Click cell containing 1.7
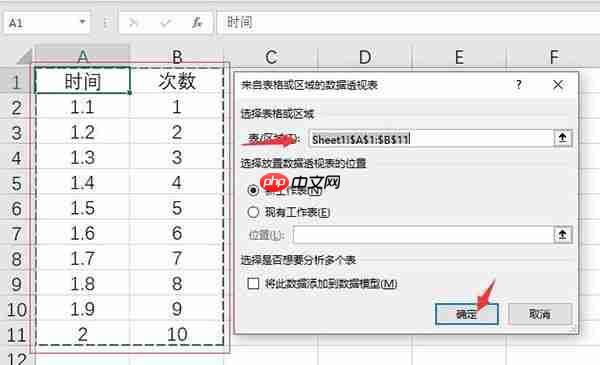 click(83, 258)
